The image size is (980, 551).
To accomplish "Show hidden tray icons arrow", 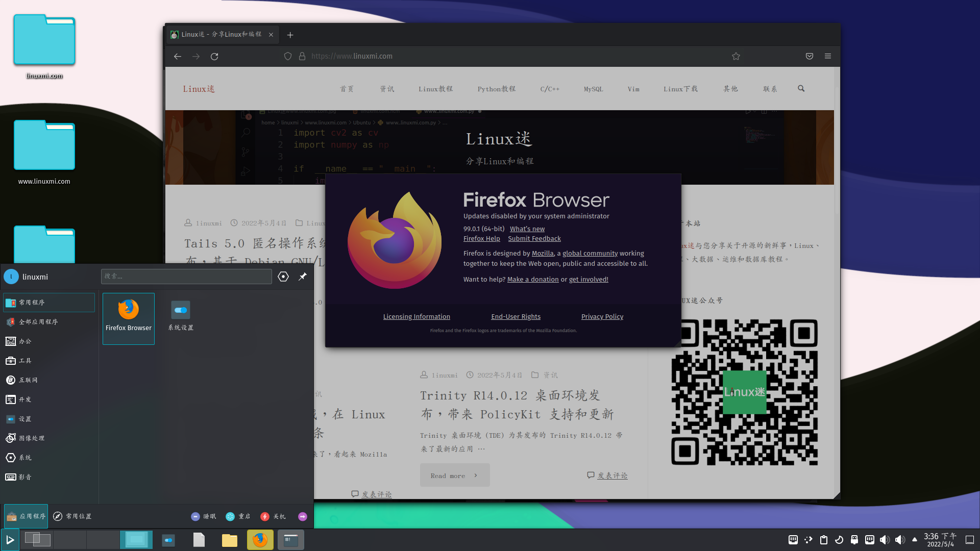I will pyautogui.click(x=915, y=539).
